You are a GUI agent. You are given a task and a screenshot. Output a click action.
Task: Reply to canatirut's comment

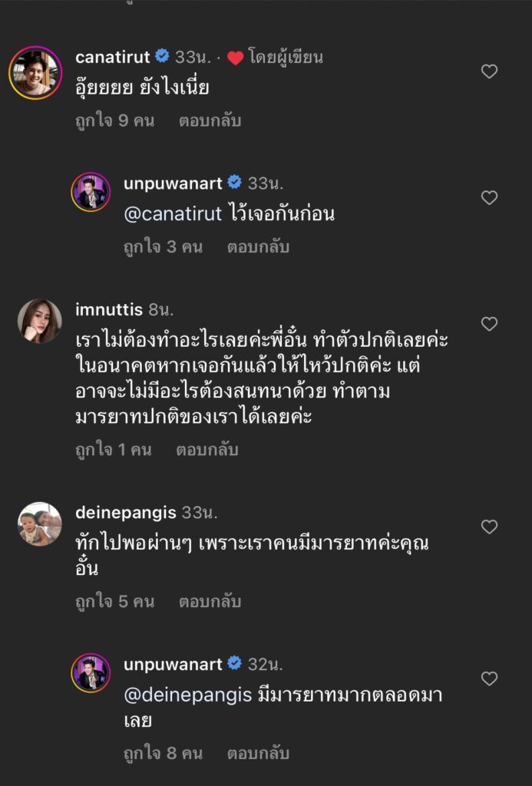210,121
